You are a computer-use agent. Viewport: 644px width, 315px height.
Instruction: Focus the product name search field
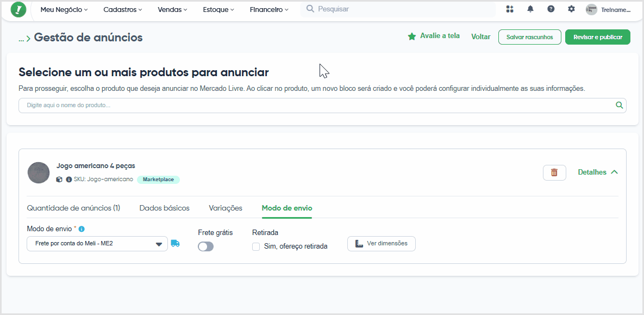[322, 106]
